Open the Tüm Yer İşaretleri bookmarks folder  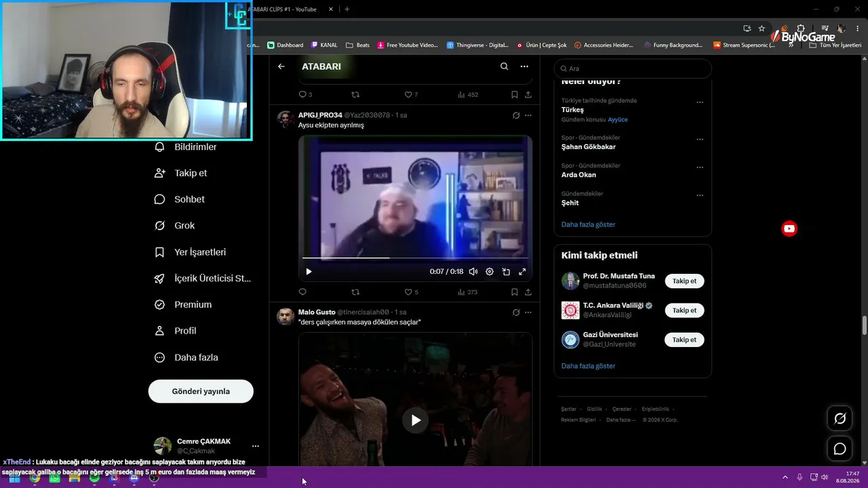tap(835, 45)
